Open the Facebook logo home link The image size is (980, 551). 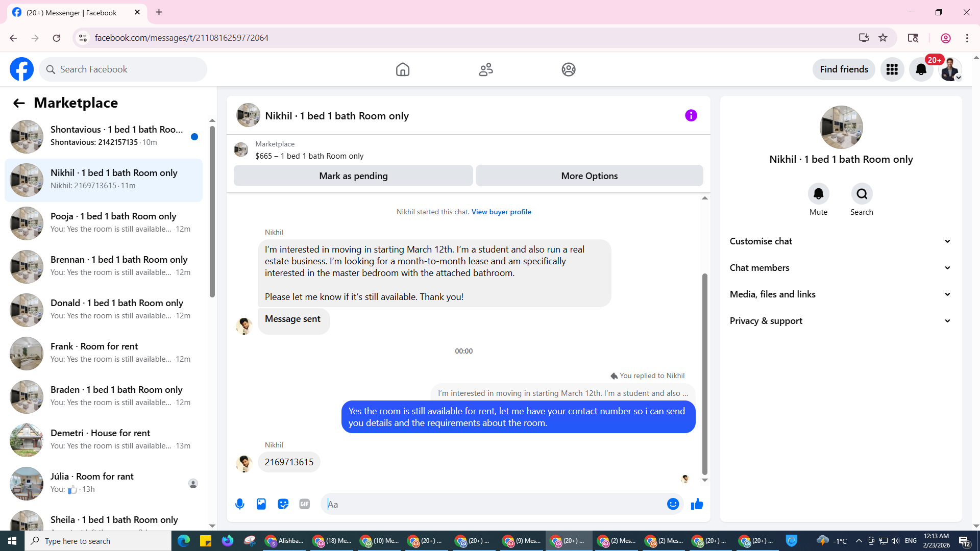click(21, 69)
